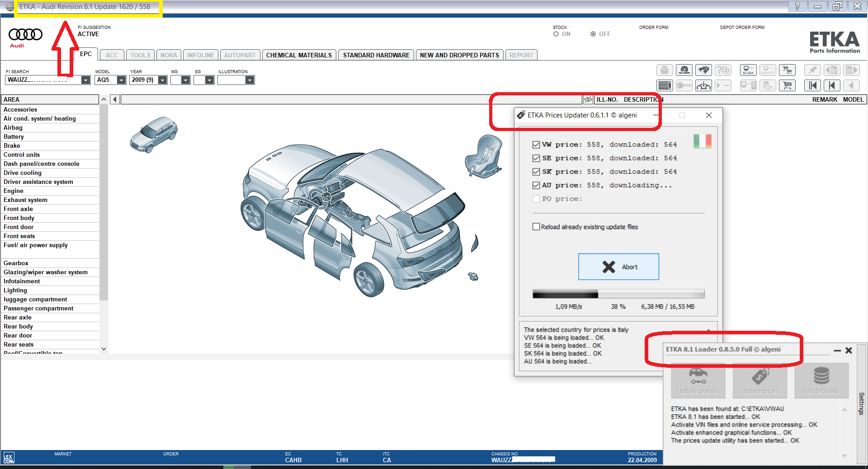Uncheck the VW price checkbox
This screenshot has height=469, width=868.
(536, 145)
